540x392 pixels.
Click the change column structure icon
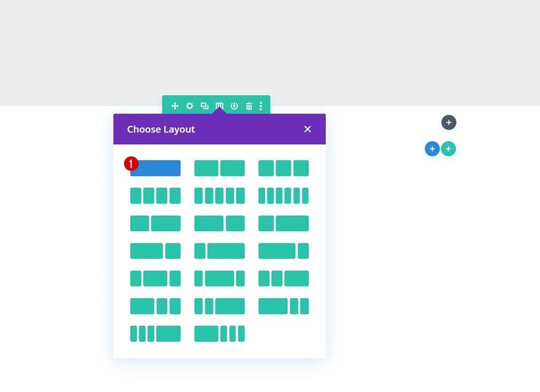pyautogui.click(x=219, y=106)
